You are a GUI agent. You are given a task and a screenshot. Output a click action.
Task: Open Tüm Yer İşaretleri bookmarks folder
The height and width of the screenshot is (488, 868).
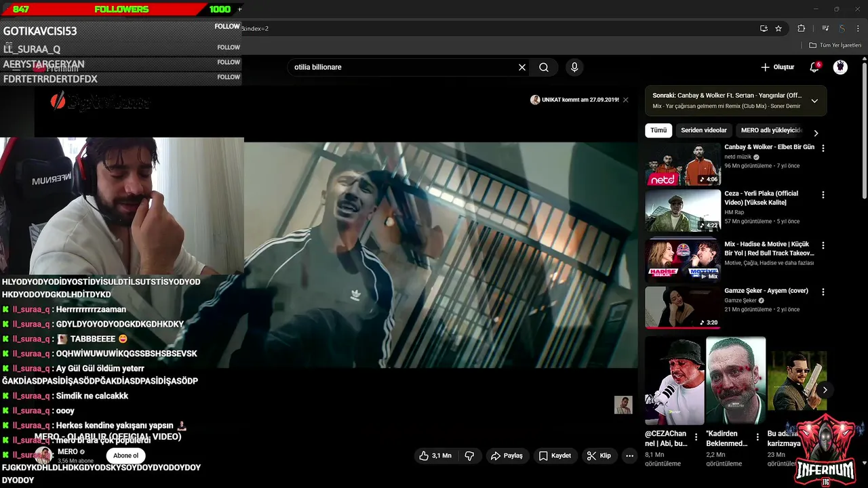(x=835, y=45)
